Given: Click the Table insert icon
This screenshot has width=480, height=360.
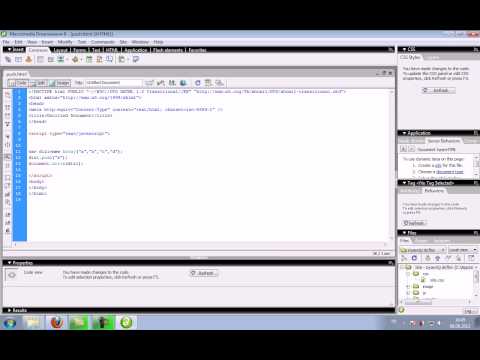Looking at the screenshot, I should click(x=40, y=60).
